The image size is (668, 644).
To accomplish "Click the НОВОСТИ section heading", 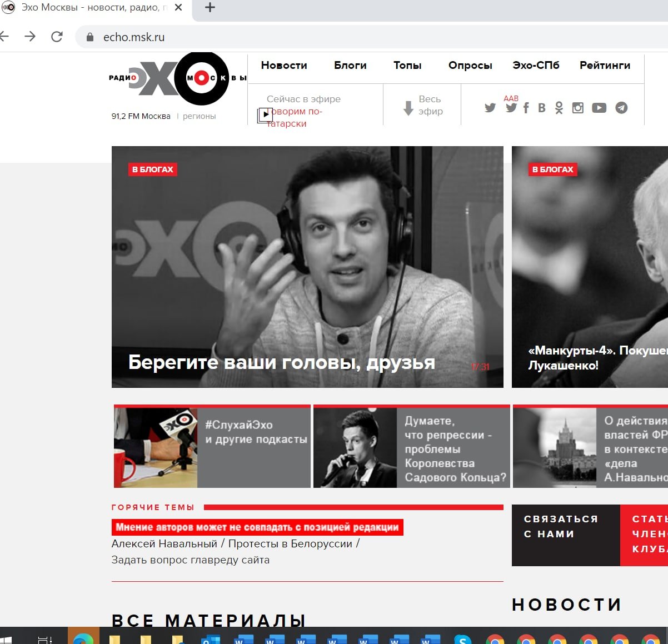I will (566, 605).
